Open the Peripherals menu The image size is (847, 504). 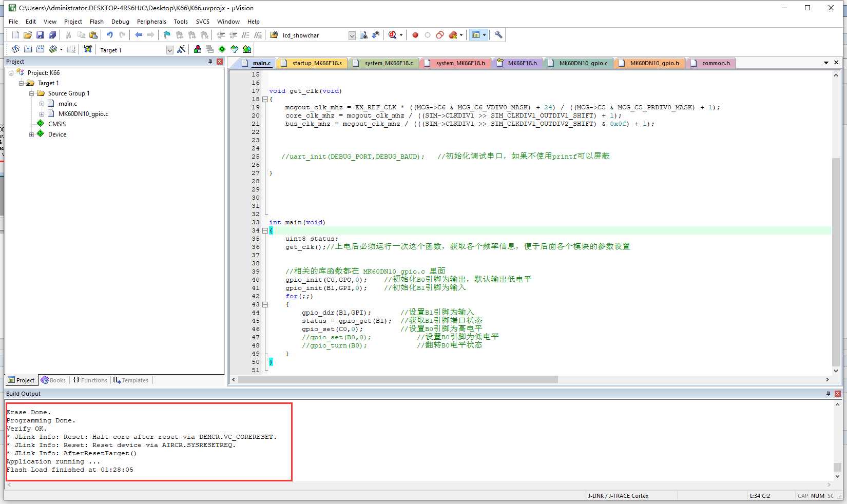pos(151,22)
